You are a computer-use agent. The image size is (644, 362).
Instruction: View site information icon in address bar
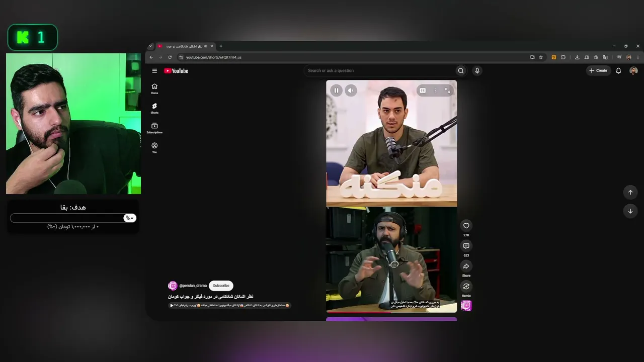(x=181, y=57)
